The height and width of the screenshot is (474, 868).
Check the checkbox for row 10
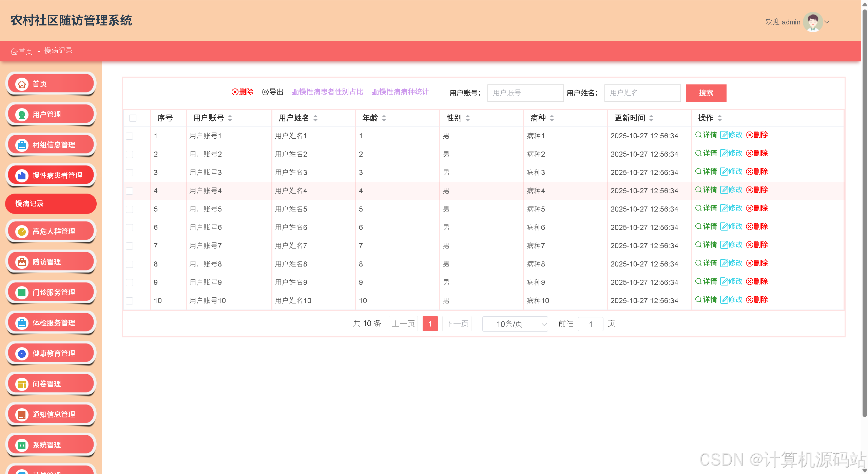[129, 301]
